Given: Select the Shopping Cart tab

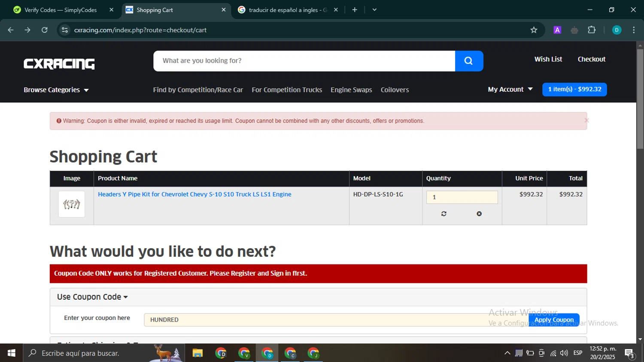Looking at the screenshot, I should point(176,10).
